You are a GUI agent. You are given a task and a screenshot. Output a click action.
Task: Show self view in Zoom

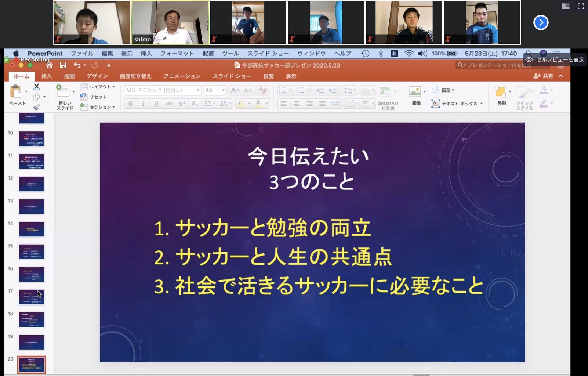tap(555, 59)
